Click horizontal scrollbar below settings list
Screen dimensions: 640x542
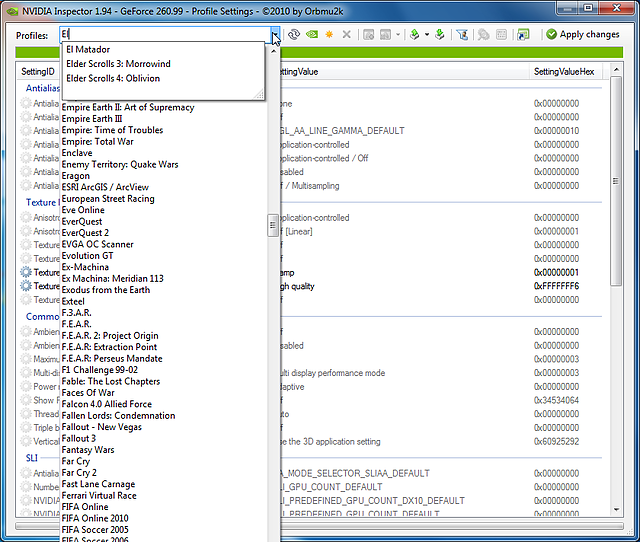click(x=319, y=526)
